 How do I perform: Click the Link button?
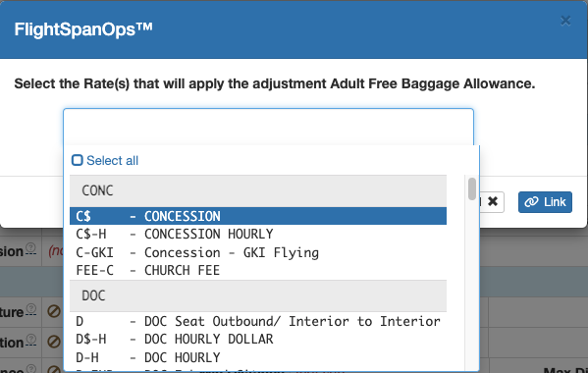[545, 202]
